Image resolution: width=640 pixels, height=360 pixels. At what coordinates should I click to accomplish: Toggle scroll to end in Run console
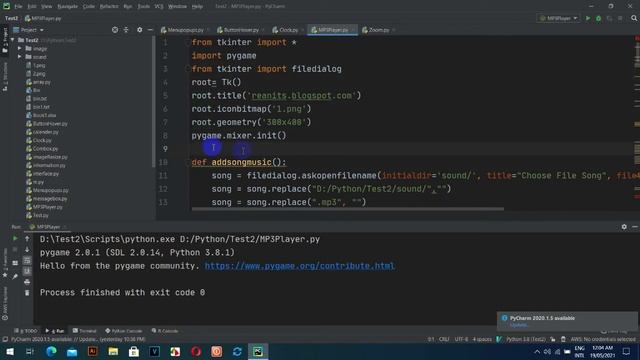pos(27,271)
